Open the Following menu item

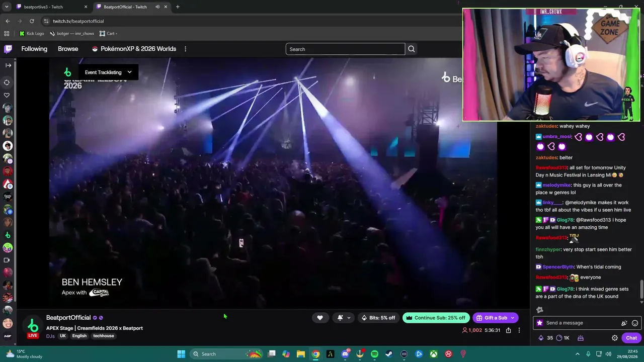click(34, 49)
